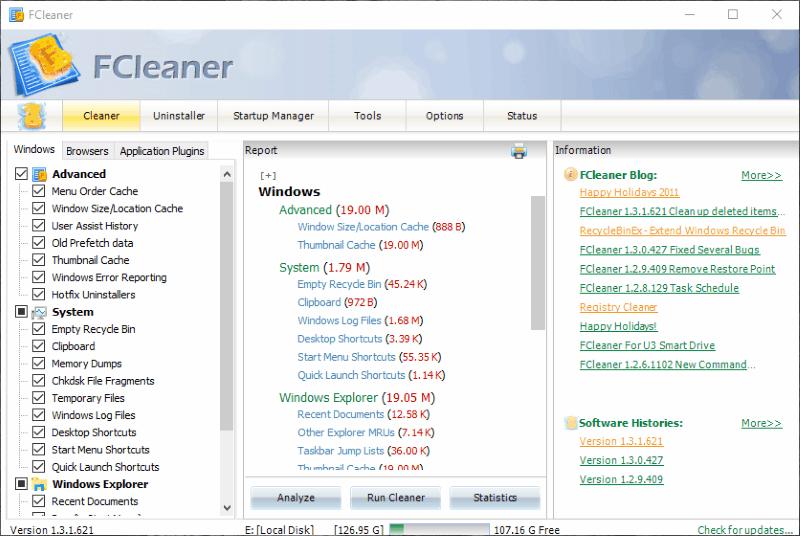Toggle the Advanced group checkbox
Image resolution: width=800 pixels, height=536 pixels.
point(21,174)
